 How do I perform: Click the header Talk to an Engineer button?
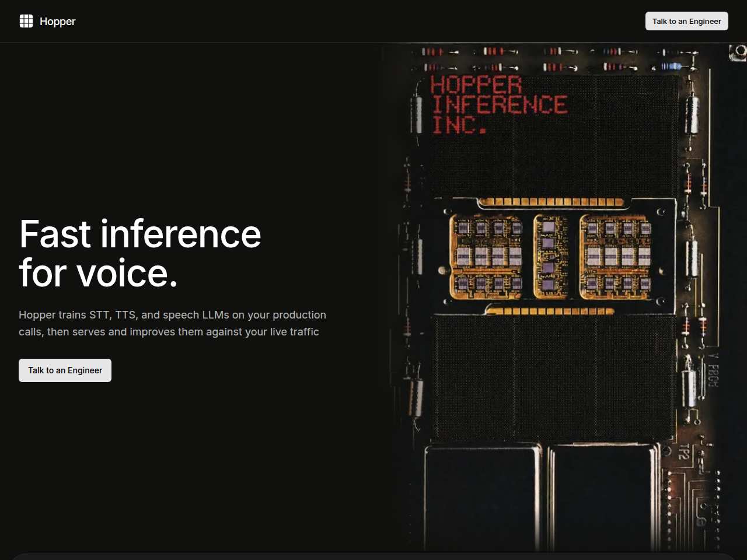(x=686, y=21)
